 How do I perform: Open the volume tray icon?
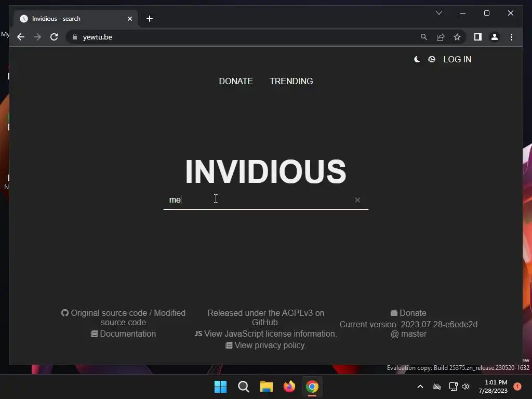click(x=465, y=387)
